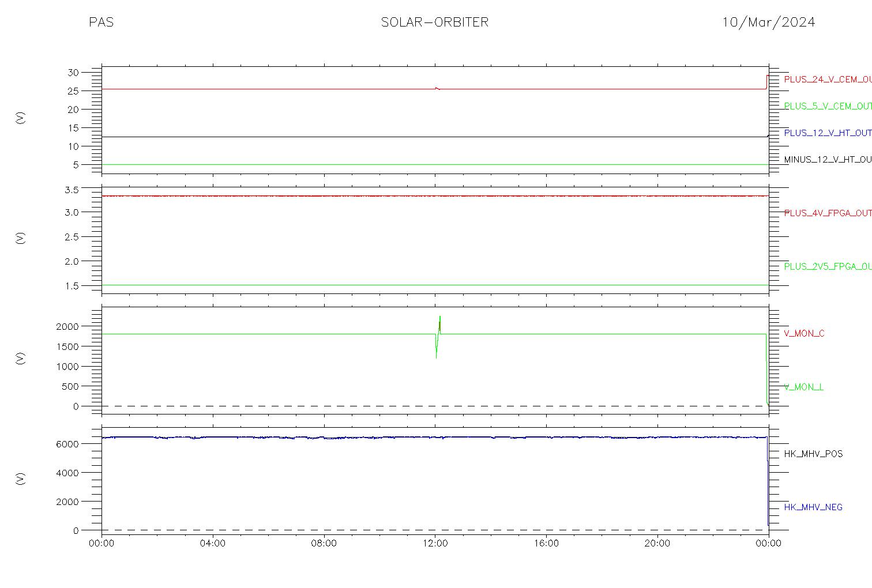Click the 2.5 tick on FPGA panel axis
This screenshot has height=588, width=872.
click(72, 237)
